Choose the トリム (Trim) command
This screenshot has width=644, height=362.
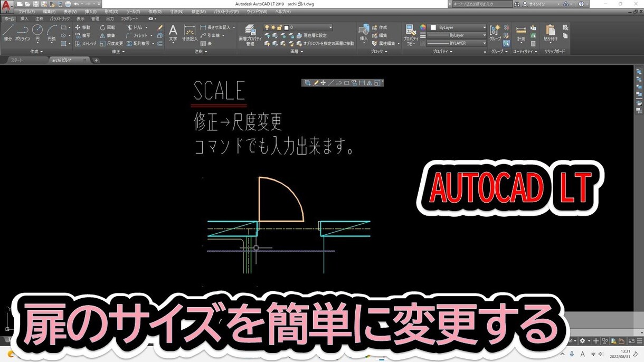[x=135, y=27]
